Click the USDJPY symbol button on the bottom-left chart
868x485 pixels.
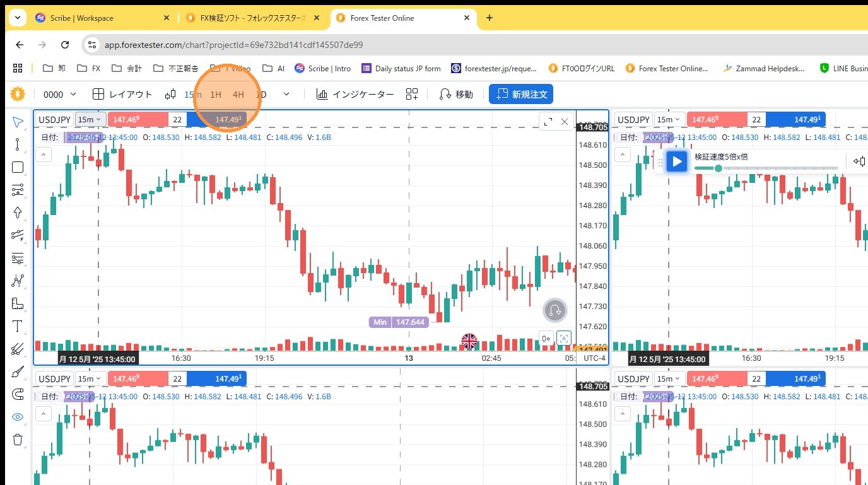(54, 378)
